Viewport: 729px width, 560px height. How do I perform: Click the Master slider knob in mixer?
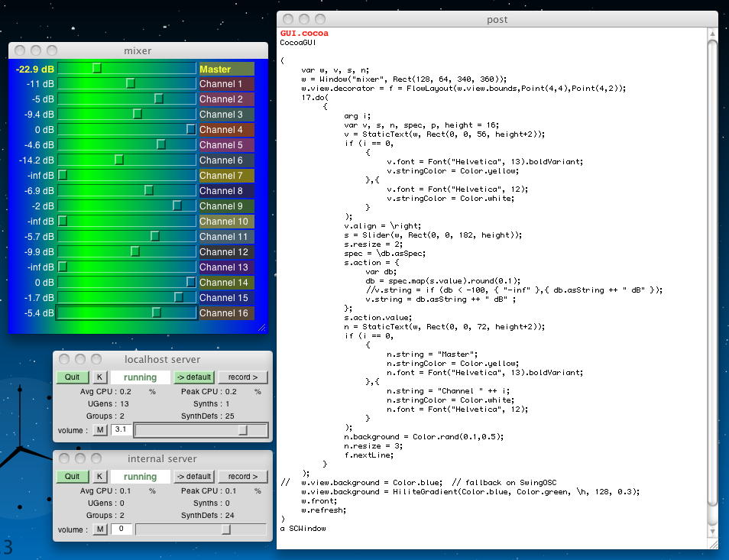(97, 69)
